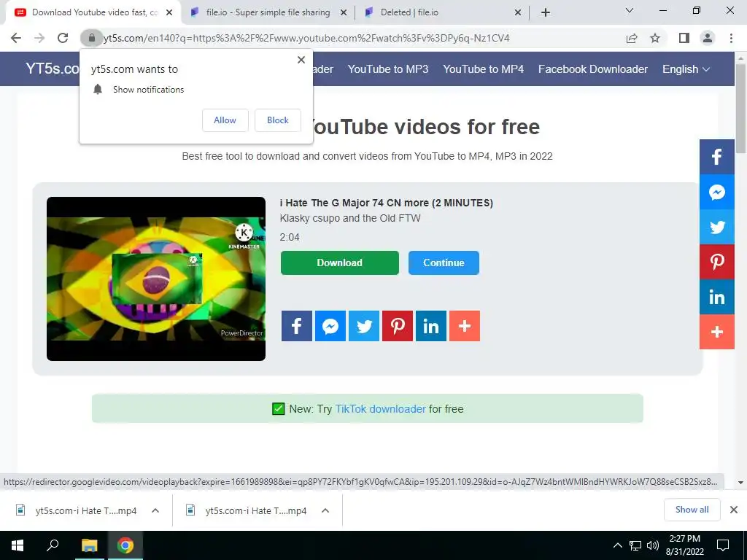Click the channel name 'Klasky csupo and the Old FTW'
The image size is (747, 560).
point(350,219)
